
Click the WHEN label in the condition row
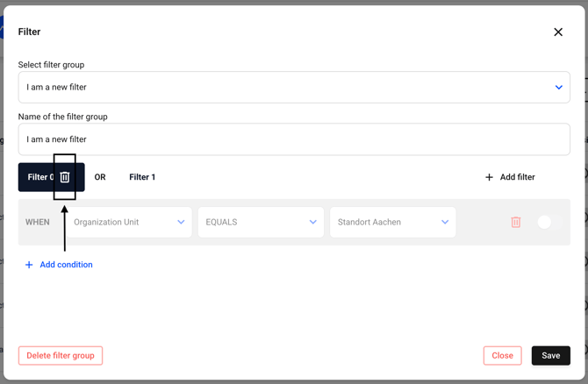point(38,223)
